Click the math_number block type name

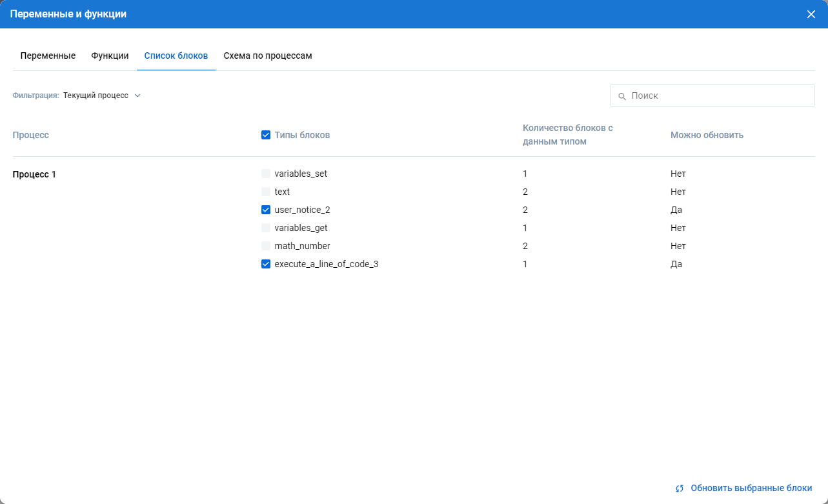302,246
